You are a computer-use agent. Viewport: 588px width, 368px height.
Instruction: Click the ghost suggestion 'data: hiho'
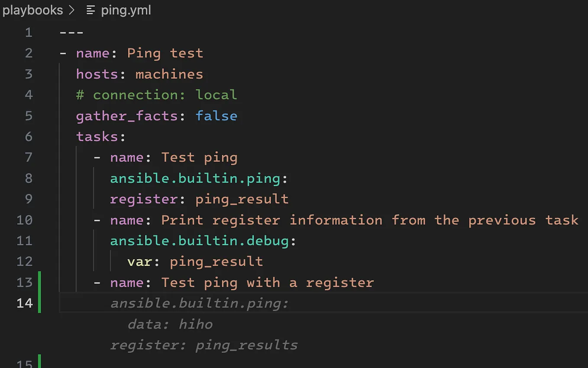point(170,324)
